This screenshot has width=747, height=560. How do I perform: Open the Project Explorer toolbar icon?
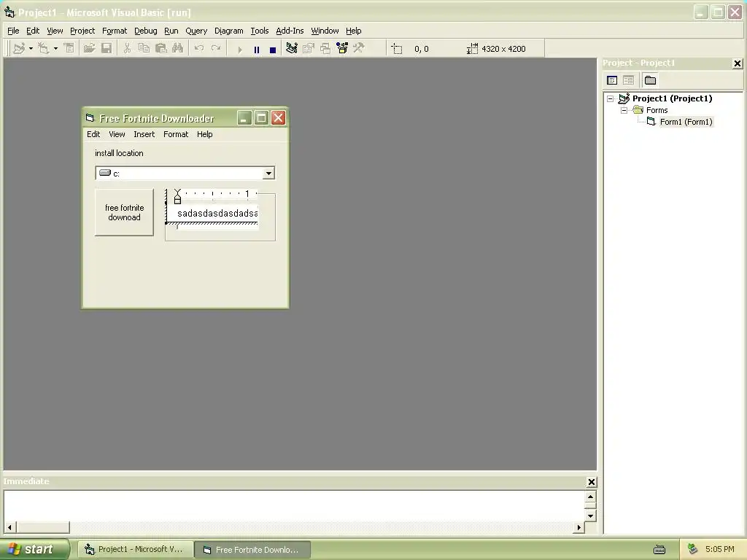click(x=292, y=49)
